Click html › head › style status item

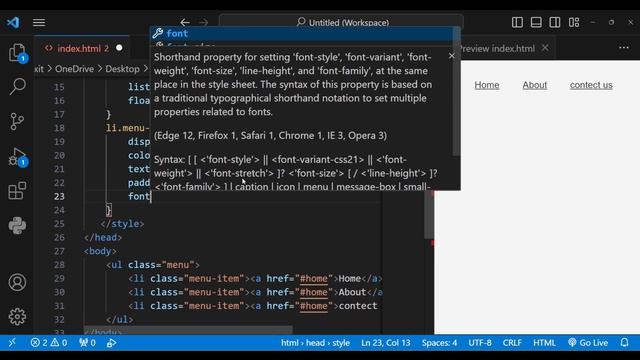315,343
